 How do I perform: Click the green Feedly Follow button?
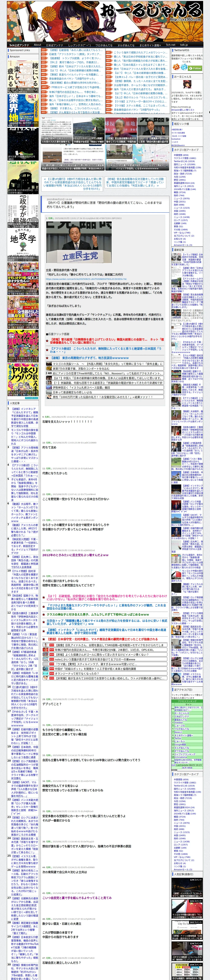point(195,68)
